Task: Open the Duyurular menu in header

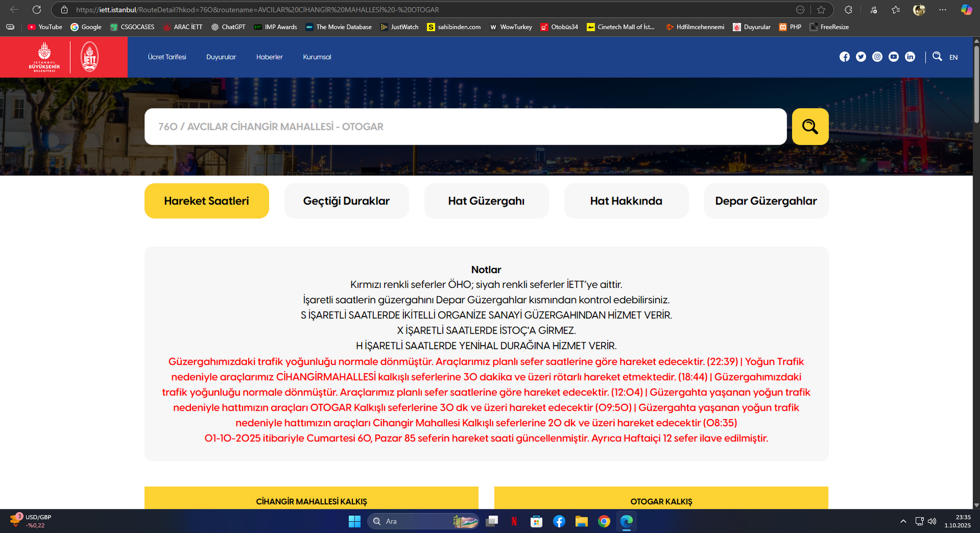Action: pos(221,57)
